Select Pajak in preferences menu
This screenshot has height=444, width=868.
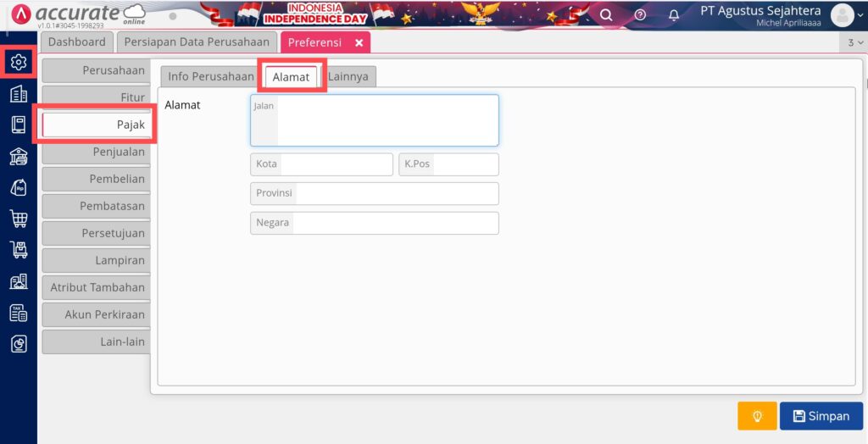pos(96,125)
